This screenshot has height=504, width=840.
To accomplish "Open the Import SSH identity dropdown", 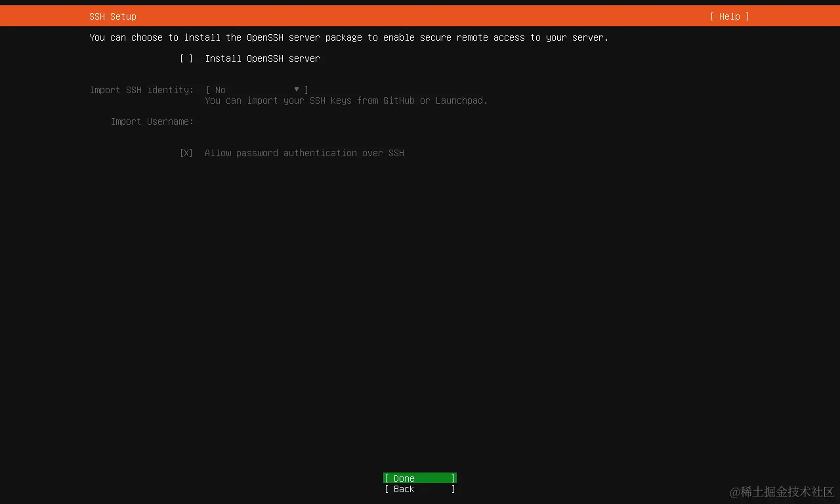I will coord(257,90).
